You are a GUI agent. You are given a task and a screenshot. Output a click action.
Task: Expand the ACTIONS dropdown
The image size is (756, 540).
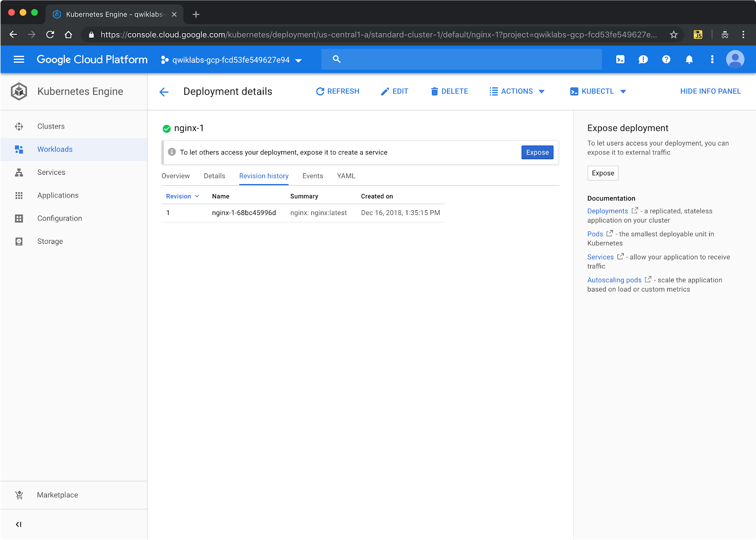(x=517, y=92)
